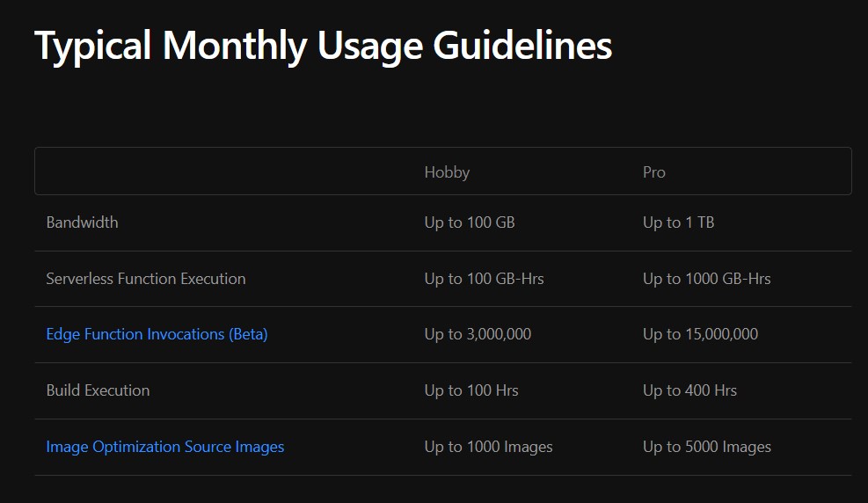The width and height of the screenshot is (868, 503).
Task: Click the 'Up to 5000 Images' cell
Action: coord(706,447)
